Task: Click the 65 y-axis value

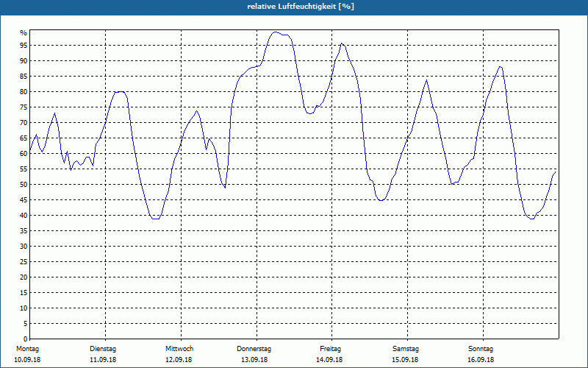Action: (x=24, y=138)
